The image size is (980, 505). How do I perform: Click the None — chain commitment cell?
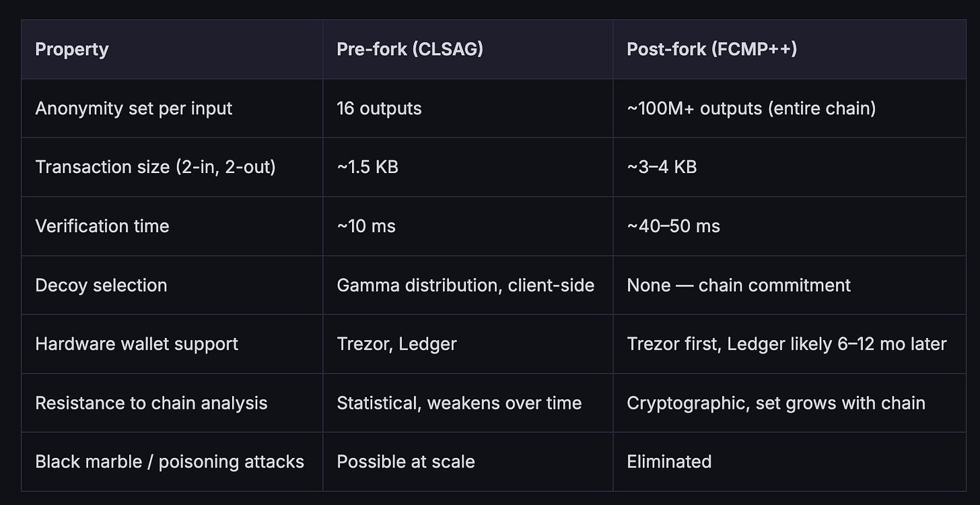[738, 285]
